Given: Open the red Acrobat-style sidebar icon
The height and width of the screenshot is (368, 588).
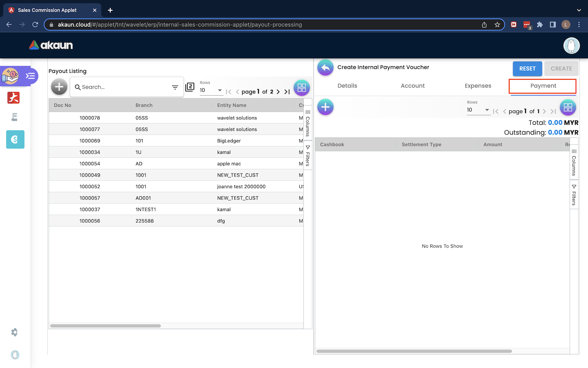Looking at the screenshot, I should click(x=13, y=98).
